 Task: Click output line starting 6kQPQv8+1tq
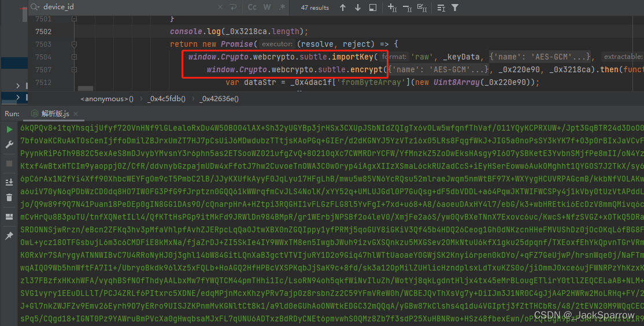pyautogui.click(x=332, y=128)
